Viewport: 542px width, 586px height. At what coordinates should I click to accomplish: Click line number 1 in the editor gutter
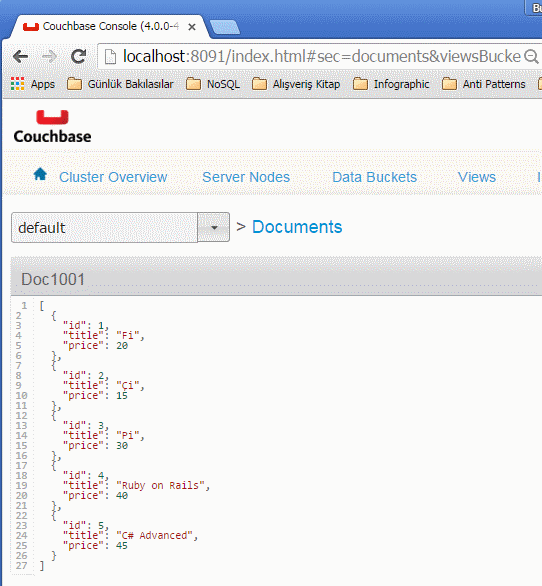click(x=24, y=306)
